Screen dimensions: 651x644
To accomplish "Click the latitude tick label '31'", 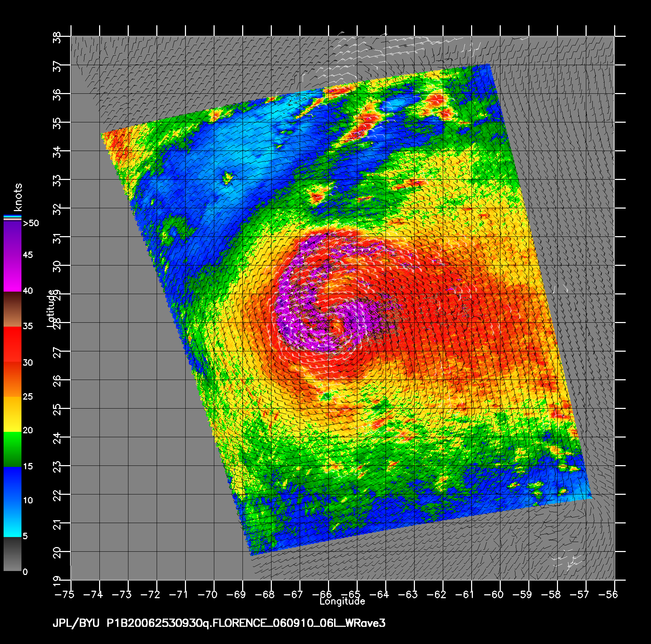I will [57, 238].
